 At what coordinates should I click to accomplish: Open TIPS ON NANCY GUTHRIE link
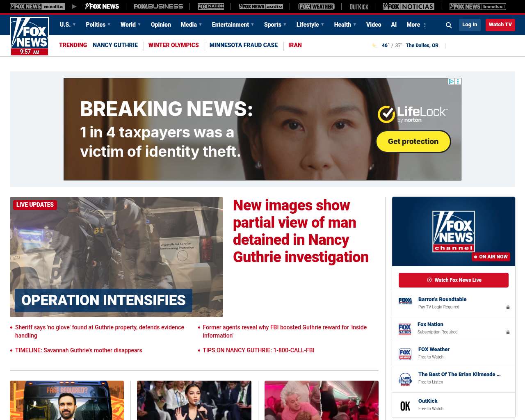tap(258, 350)
